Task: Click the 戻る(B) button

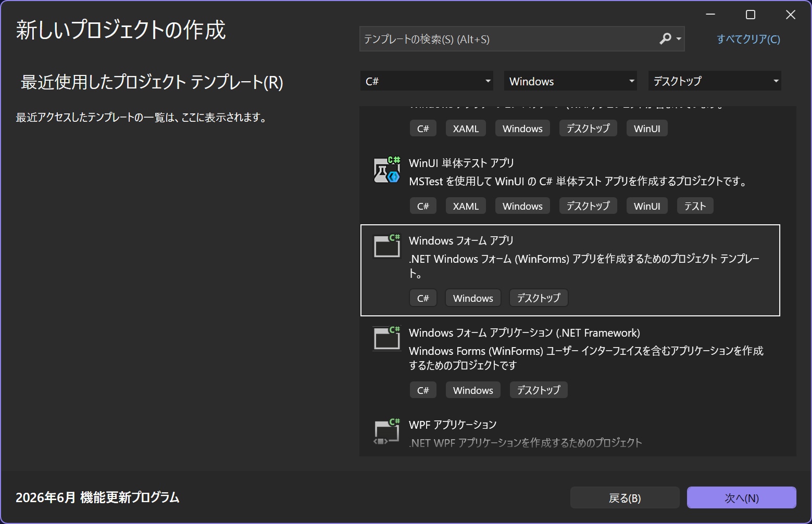Action: 625,497
